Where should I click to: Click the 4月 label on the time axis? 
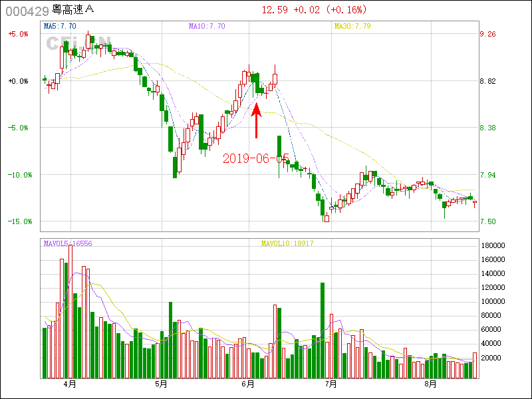tap(70, 384)
